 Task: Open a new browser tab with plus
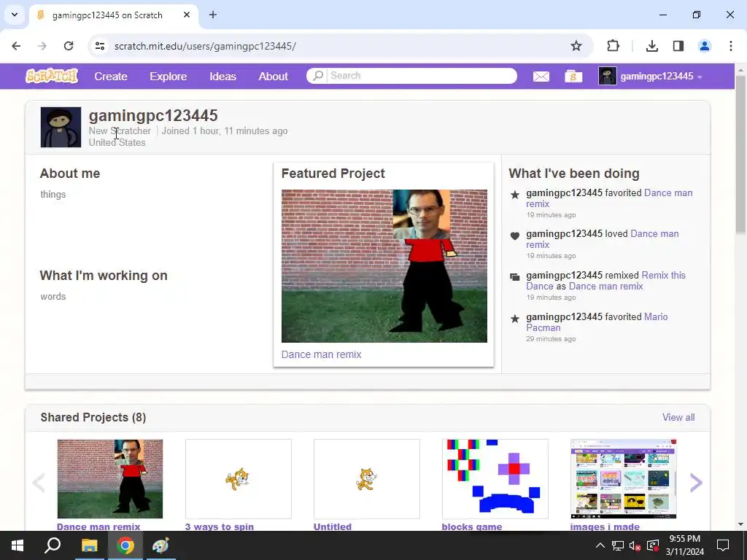(x=213, y=15)
